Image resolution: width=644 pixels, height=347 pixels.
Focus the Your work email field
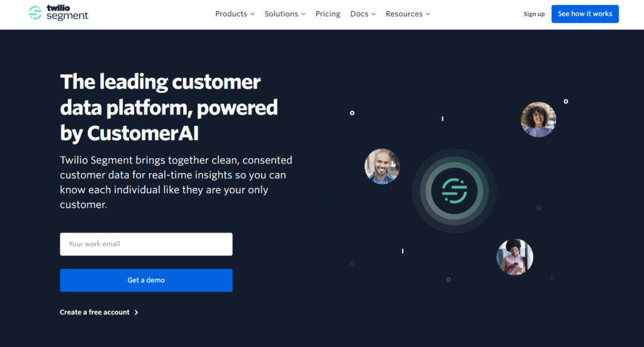146,245
